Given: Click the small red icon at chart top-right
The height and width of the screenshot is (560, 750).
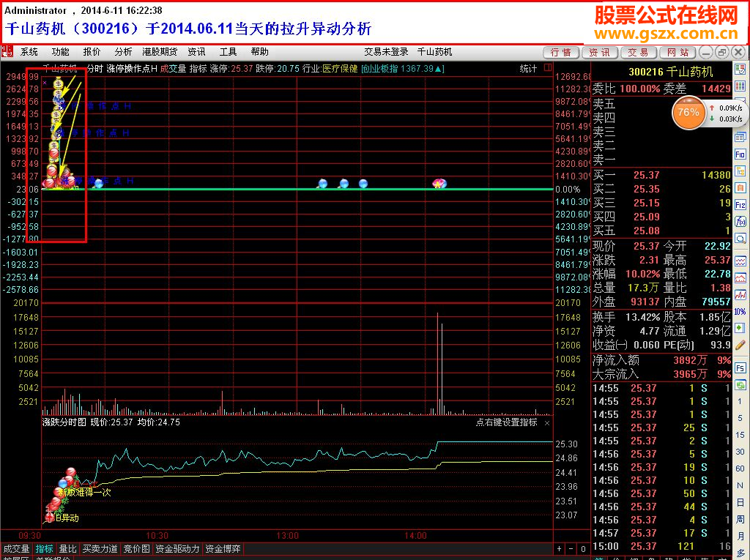Looking at the screenshot, I should point(548,67).
